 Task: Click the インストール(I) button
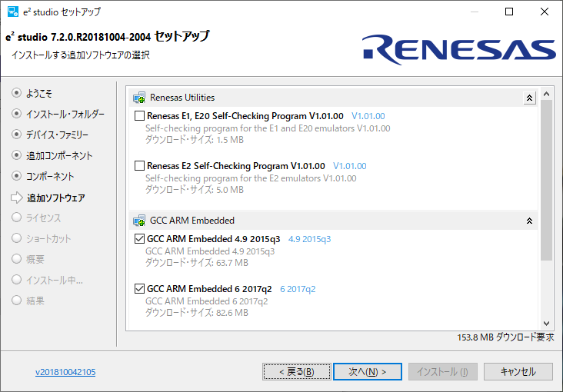pyautogui.click(x=443, y=371)
